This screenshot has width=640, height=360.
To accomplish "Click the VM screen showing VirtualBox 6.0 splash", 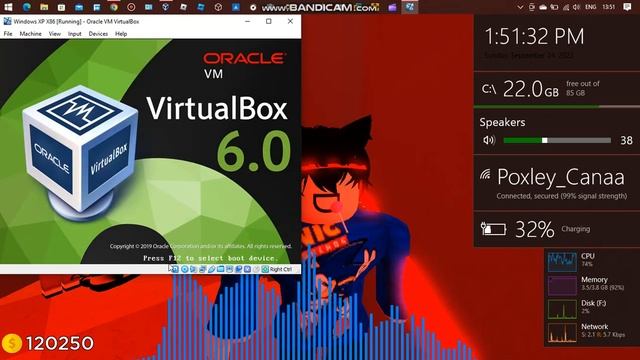I will pos(151,151).
